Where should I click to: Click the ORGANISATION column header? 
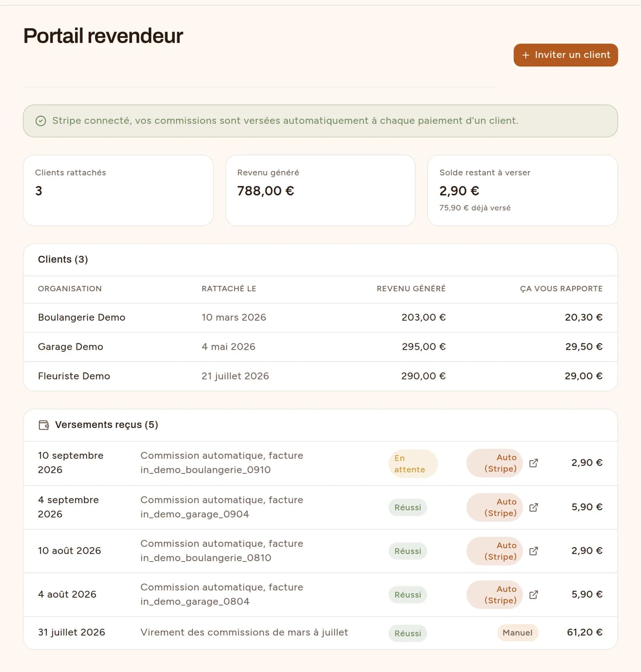coord(69,289)
